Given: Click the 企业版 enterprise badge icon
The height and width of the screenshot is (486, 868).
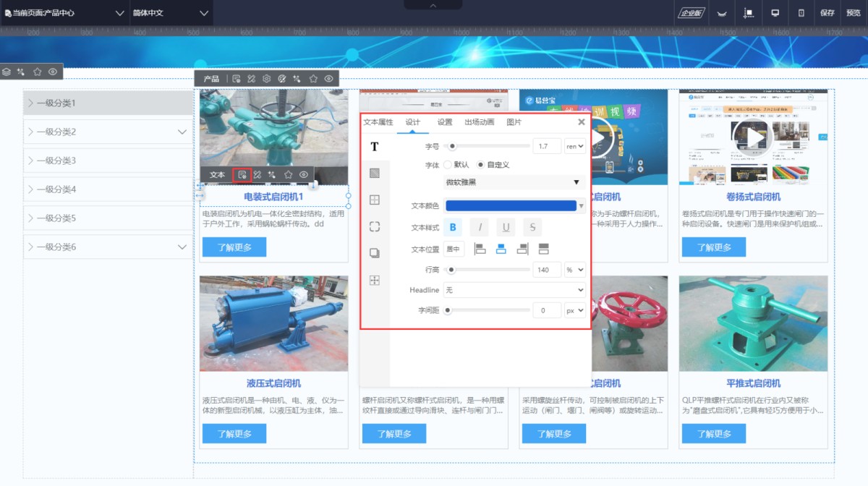Looking at the screenshot, I should tap(690, 13).
